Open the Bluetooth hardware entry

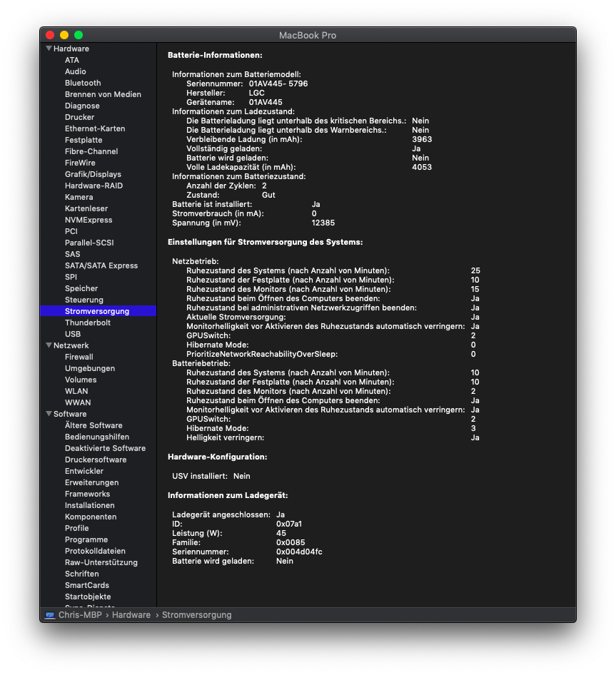(83, 83)
